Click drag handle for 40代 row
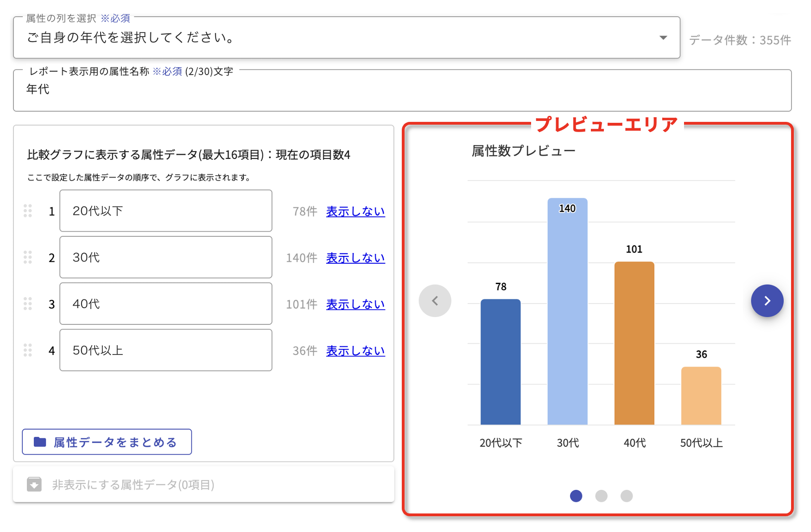Image resolution: width=811 pixels, height=532 pixels. [x=28, y=304]
